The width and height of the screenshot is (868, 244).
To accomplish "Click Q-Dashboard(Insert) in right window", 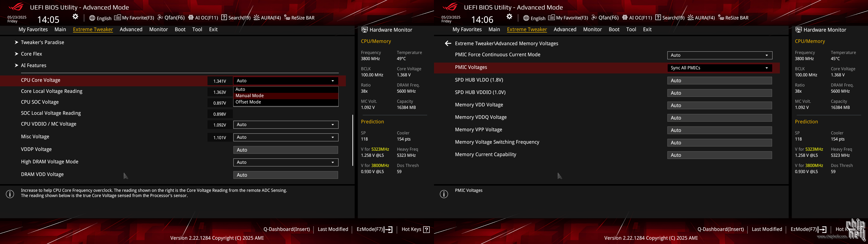I will tap(720, 230).
